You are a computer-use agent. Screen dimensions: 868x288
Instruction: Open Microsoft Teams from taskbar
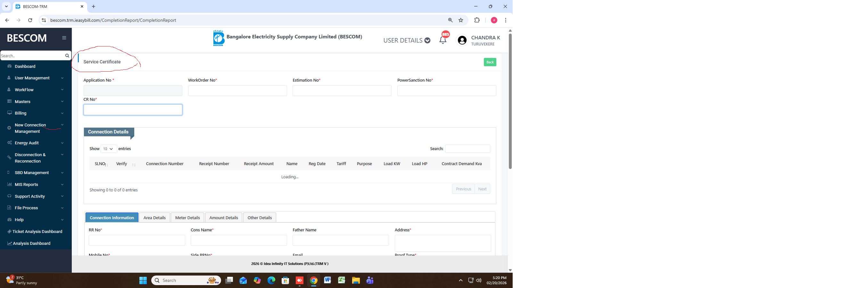[370, 280]
